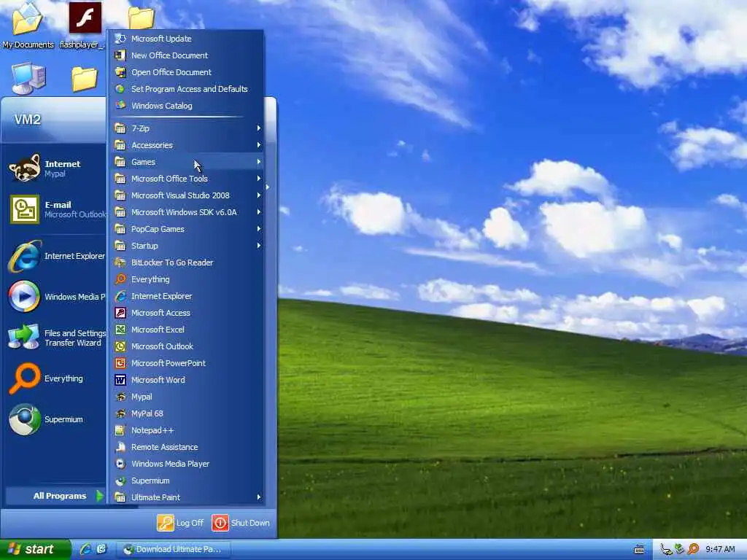Click the Start button
Screen dimensions: 747x560
[x=35, y=549]
